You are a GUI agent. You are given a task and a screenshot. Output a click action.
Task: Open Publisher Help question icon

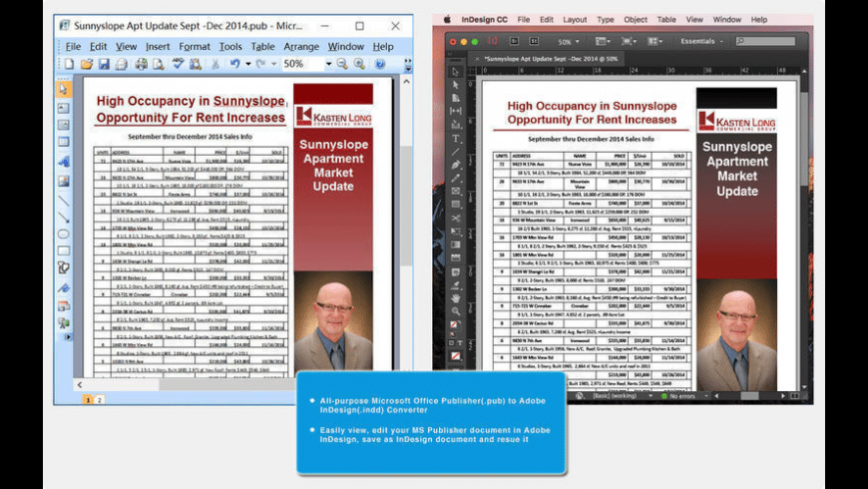pyautogui.click(x=380, y=64)
